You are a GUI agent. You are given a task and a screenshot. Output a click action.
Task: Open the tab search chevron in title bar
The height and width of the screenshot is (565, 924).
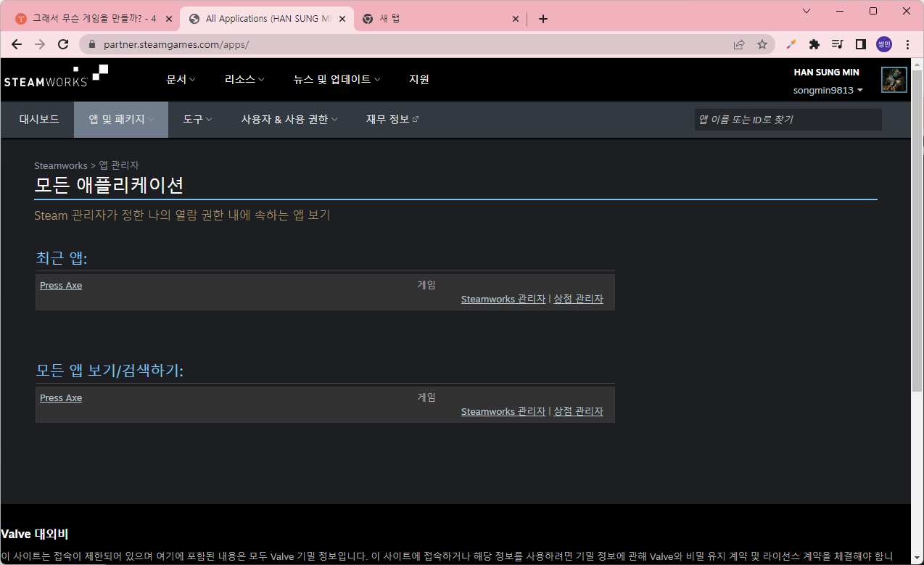point(807,11)
